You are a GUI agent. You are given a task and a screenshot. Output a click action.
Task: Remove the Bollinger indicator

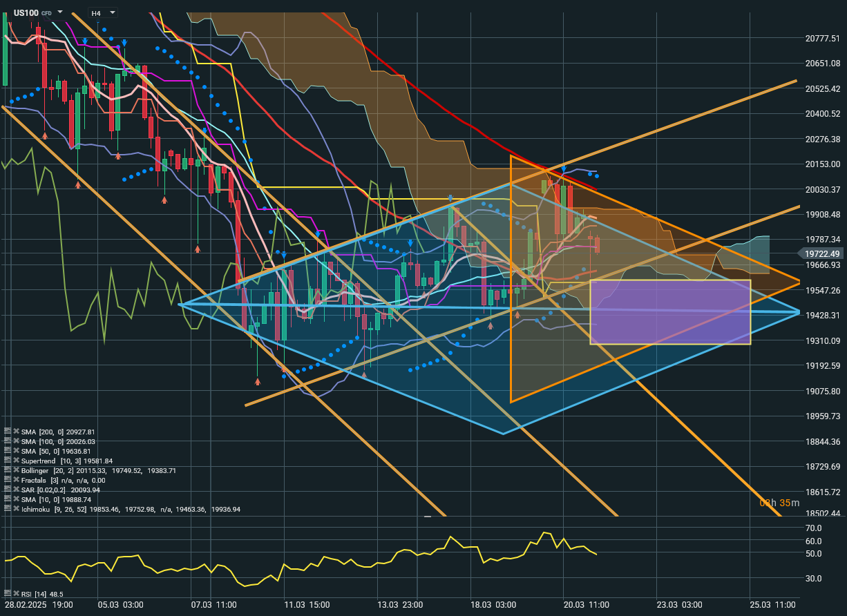pos(17,470)
